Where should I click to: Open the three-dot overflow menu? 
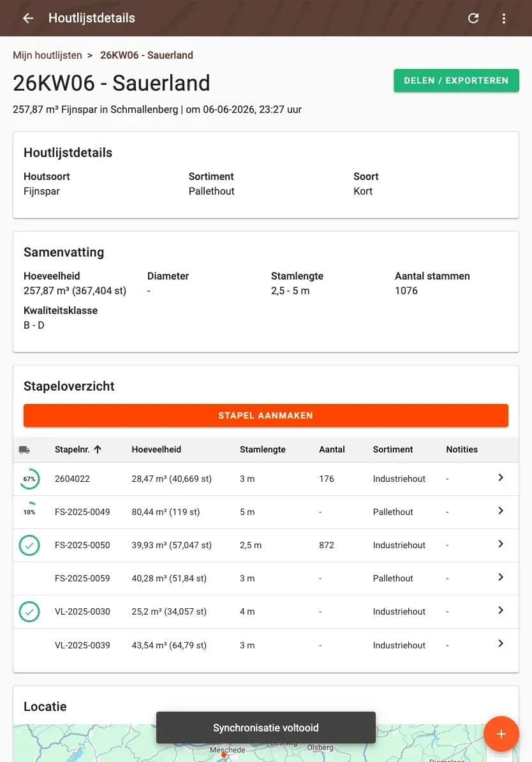(x=504, y=18)
